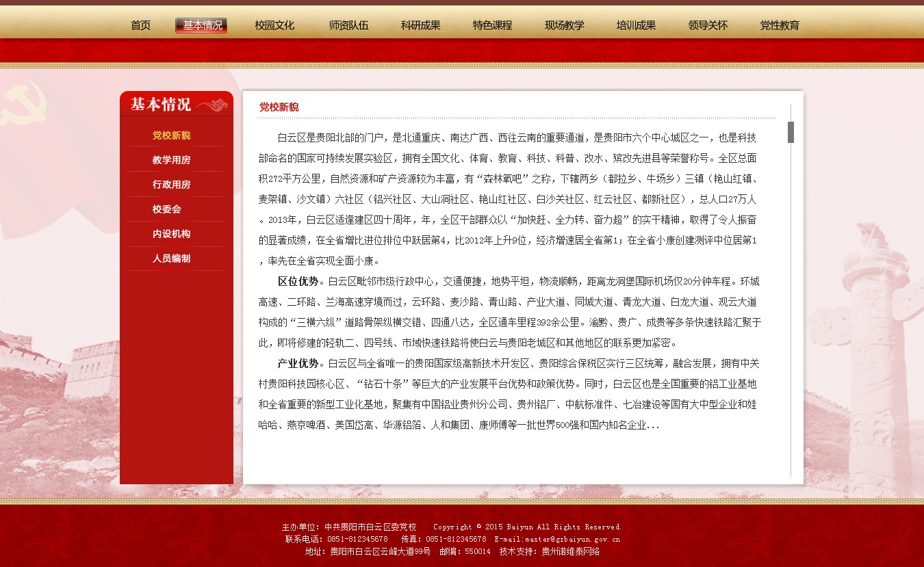The width and height of the screenshot is (924, 567).
Task: Click 联系电话 0851-812345678 in footer
Action: click(x=337, y=539)
